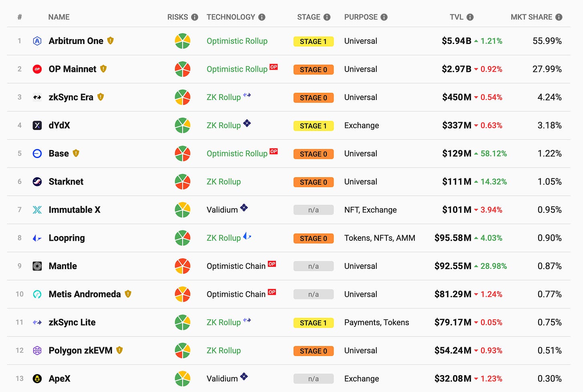Click the $92.55M TVL value
The image size is (583, 392).
[453, 266]
